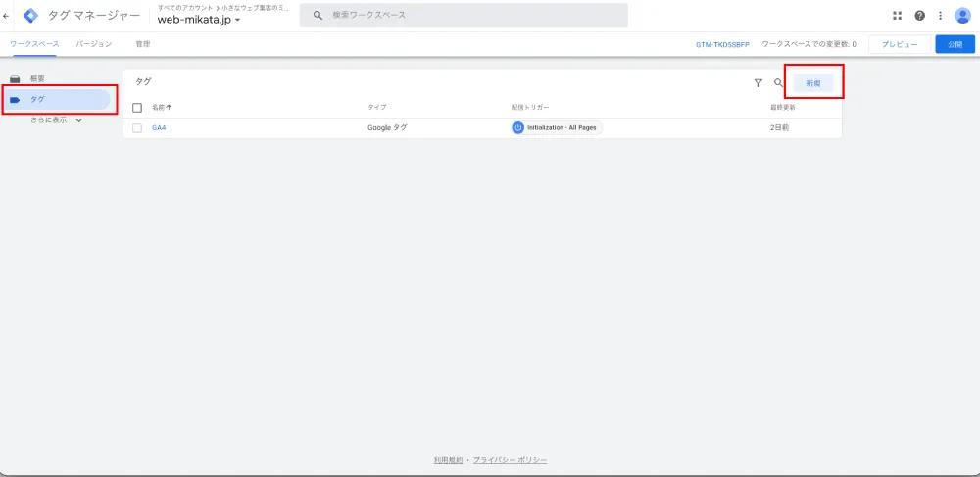Open the three-dot more options menu

(x=940, y=16)
